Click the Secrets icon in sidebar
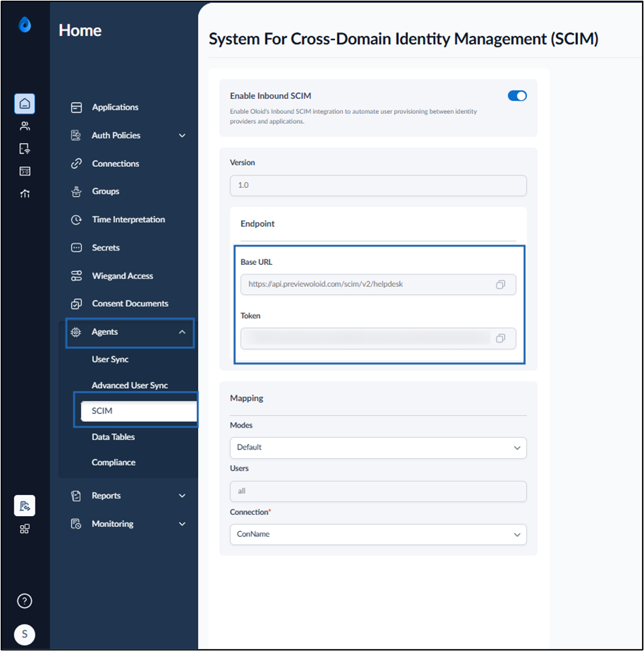The width and height of the screenshot is (644, 651). [x=76, y=248]
